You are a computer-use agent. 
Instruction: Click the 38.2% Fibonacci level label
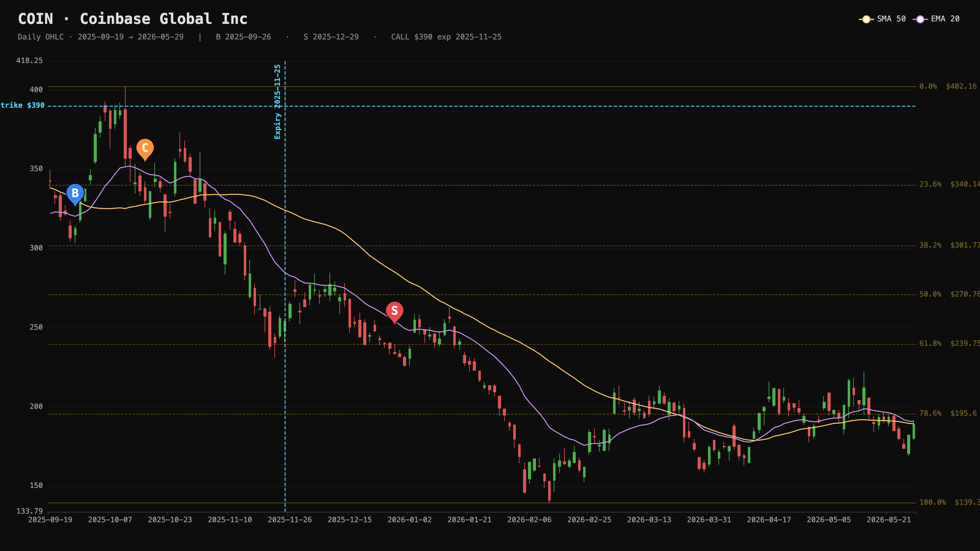930,245
